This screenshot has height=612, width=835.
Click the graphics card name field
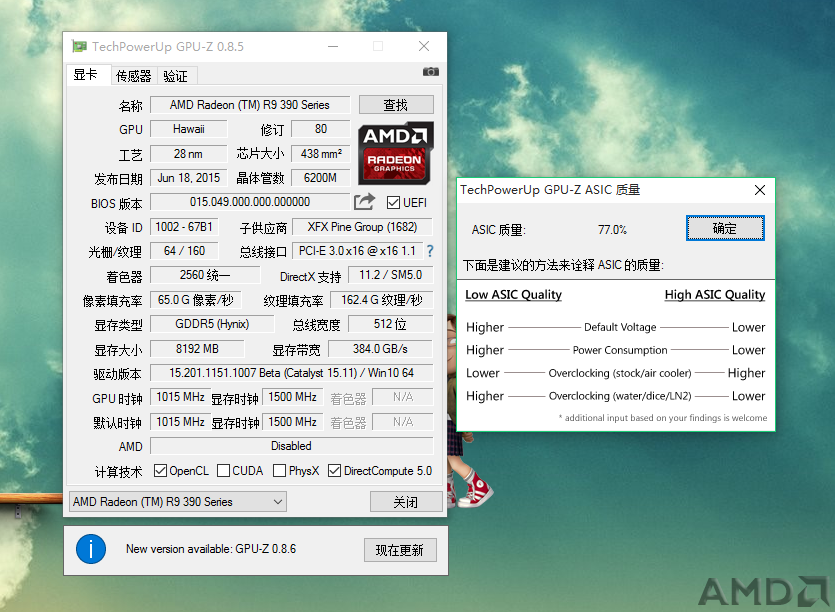pyautogui.click(x=250, y=105)
